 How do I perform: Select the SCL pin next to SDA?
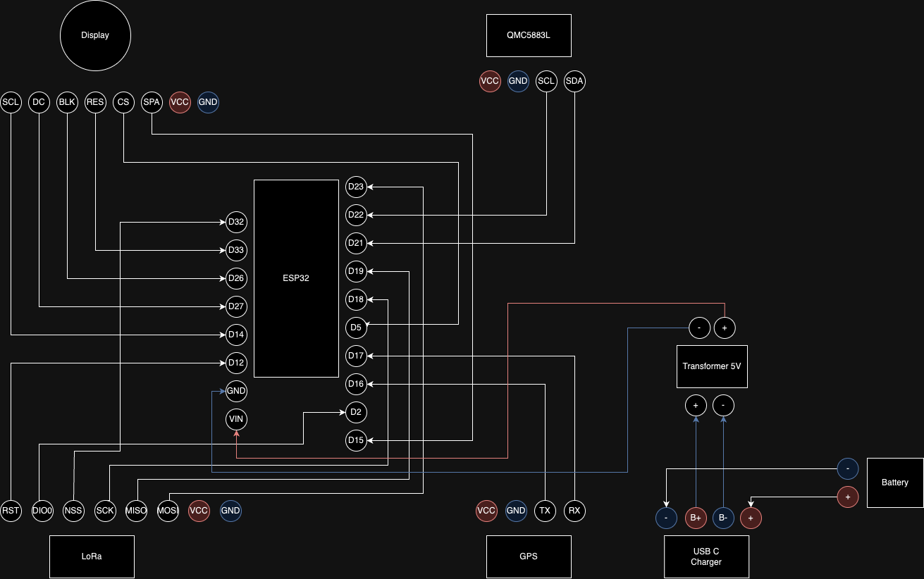tap(546, 81)
